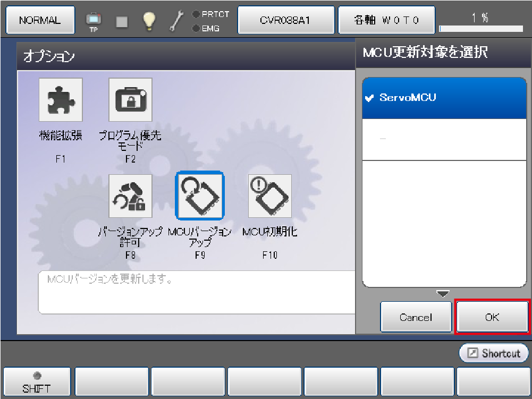Open the Shortcut menu
This screenshot has width=532, height=399.
(494, 353)
